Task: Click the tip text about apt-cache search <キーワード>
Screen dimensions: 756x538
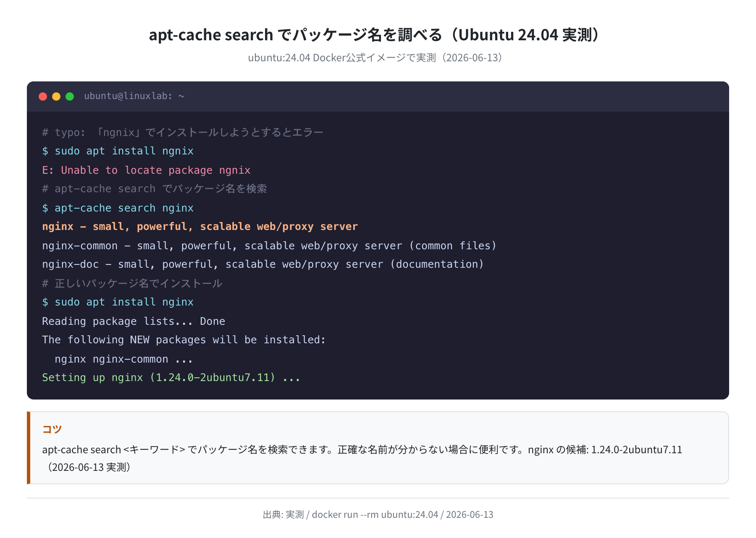Action: pyautogui.click(x=362, y=449)
